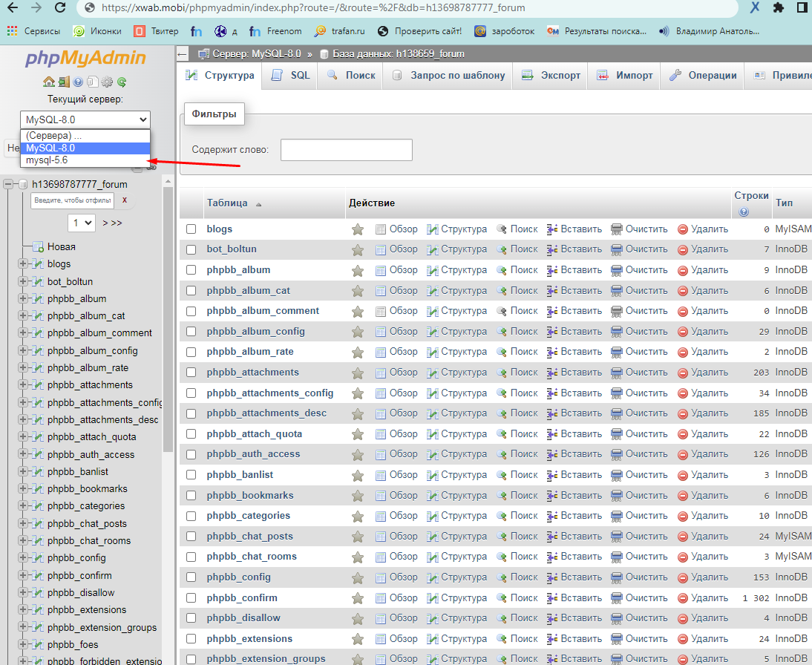812x665 pixels.
Task: Open phpMyAdmin documentation help icon
Action: click(x=79, y=82)
